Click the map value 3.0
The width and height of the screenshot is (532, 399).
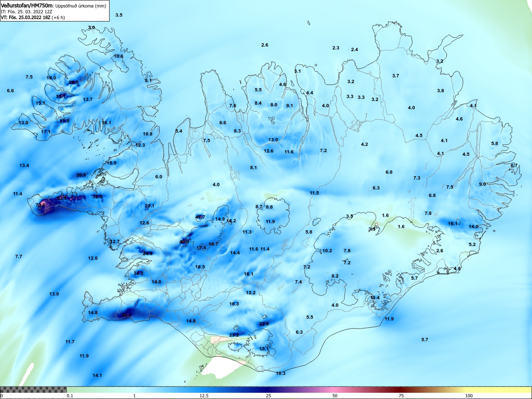click(91, 28)
